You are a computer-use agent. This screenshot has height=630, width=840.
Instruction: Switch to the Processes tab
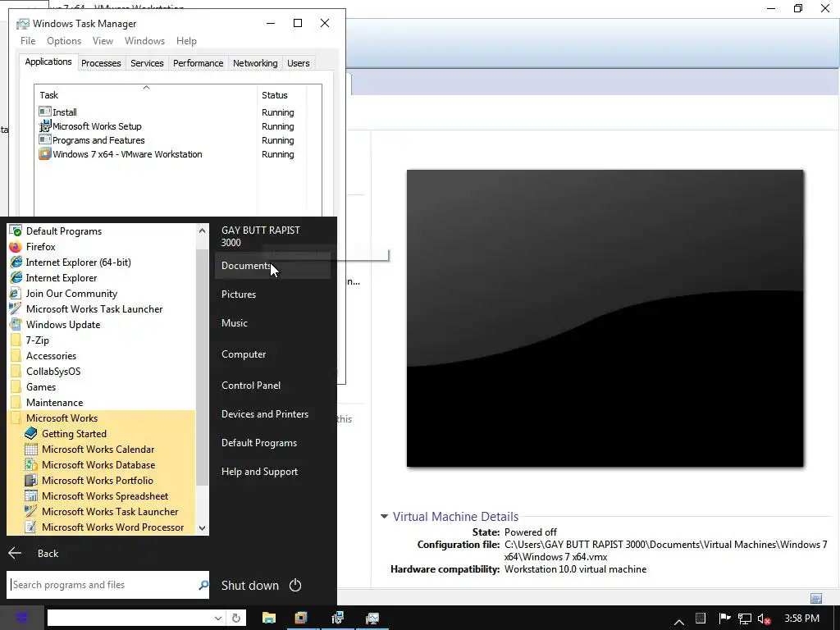tap(101, 63)
